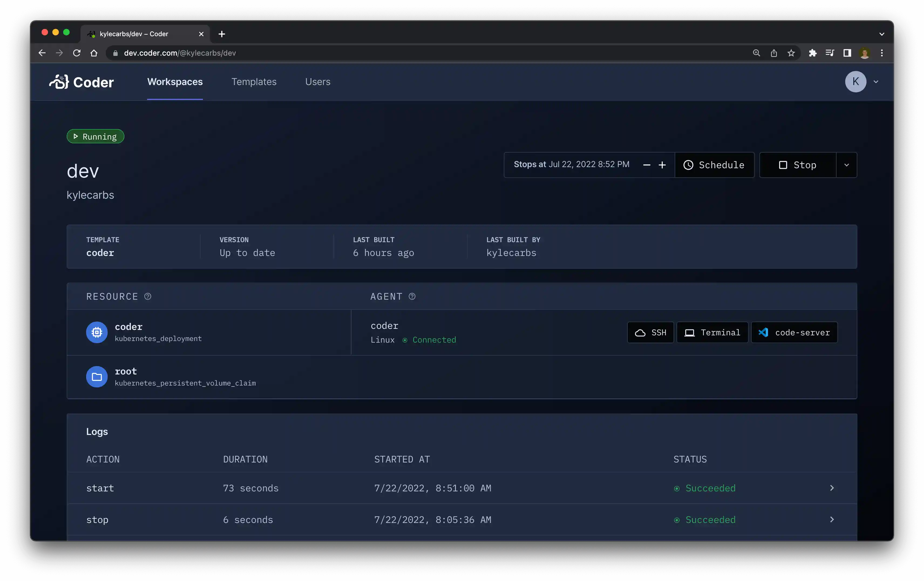The image size is (924, 581).
Task: Click the Resource help question-mark icon
Action: [x=148, y=296]
